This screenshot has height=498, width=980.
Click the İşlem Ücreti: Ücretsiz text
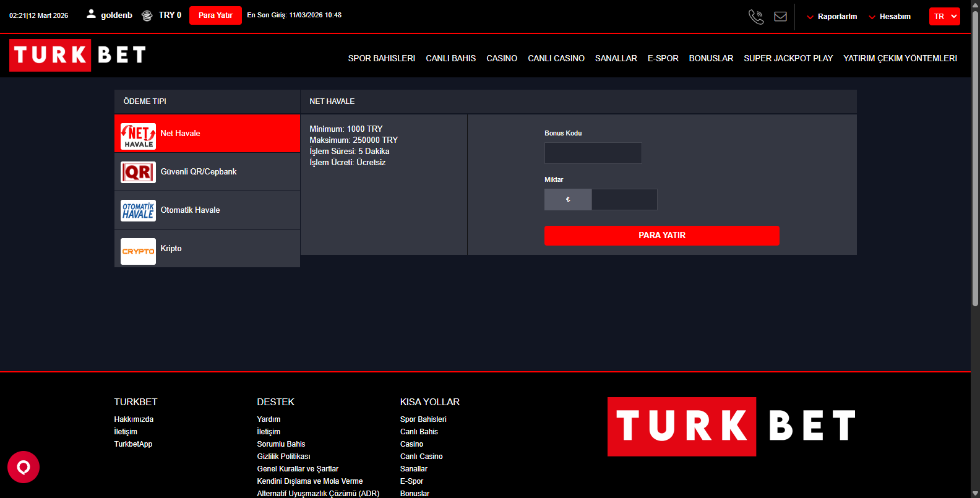click(347, 162)
